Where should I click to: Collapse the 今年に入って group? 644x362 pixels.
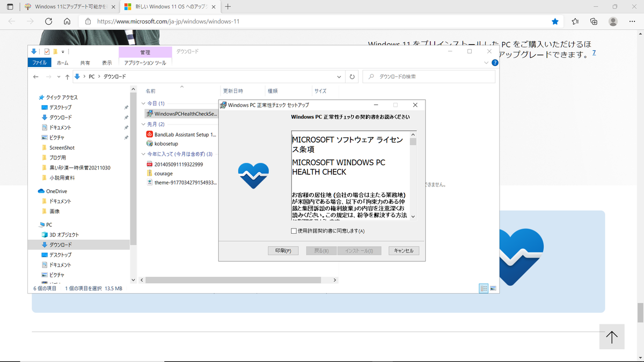coord(143,154)
